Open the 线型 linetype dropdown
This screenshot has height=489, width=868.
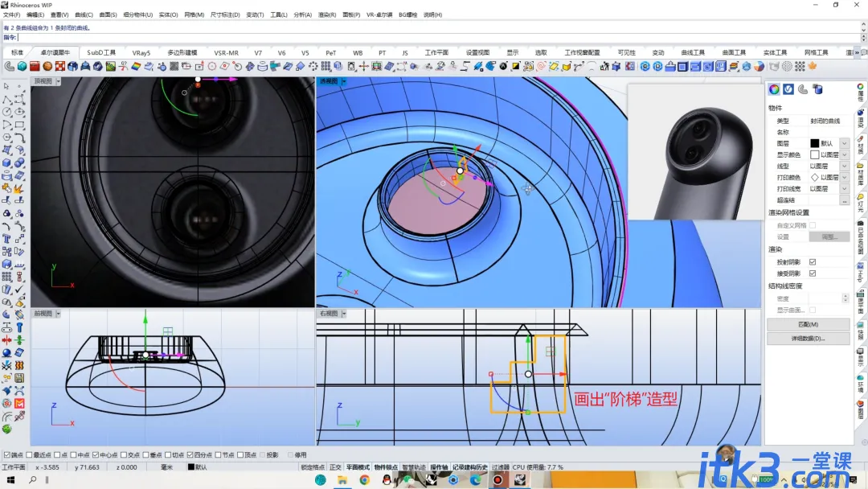click(x=844, y=166)
